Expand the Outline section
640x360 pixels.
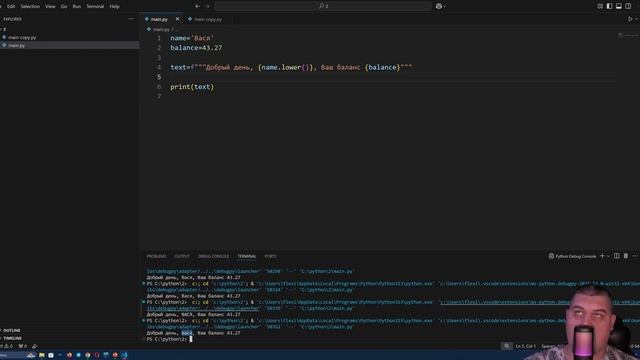coord(12,330)
